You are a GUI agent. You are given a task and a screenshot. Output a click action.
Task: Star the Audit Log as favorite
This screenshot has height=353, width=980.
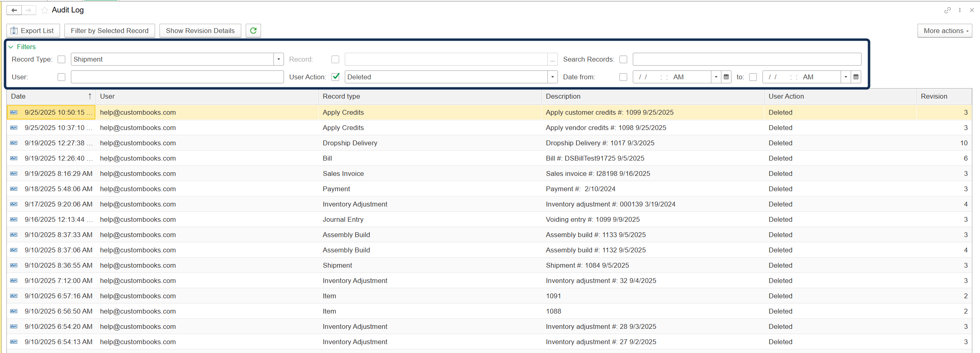pos(45,10)
